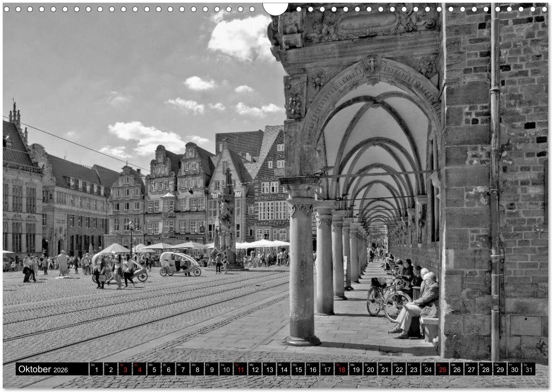Select day 15 in the calendar strip

click(x=298, y=369)
